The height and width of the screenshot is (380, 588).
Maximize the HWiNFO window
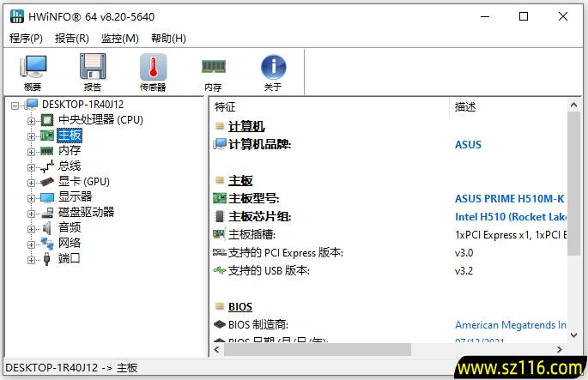tap(524, 16)
